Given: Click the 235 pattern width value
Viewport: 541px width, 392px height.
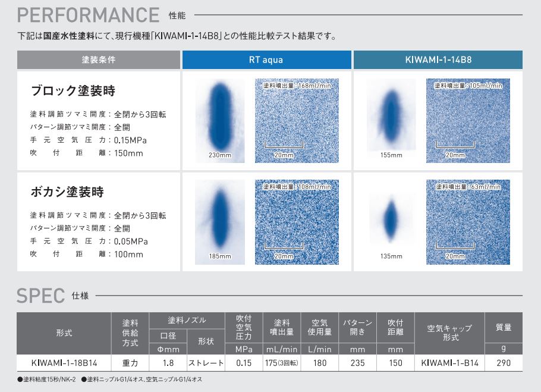Looking at the screenshot, I should coord(357,363).
